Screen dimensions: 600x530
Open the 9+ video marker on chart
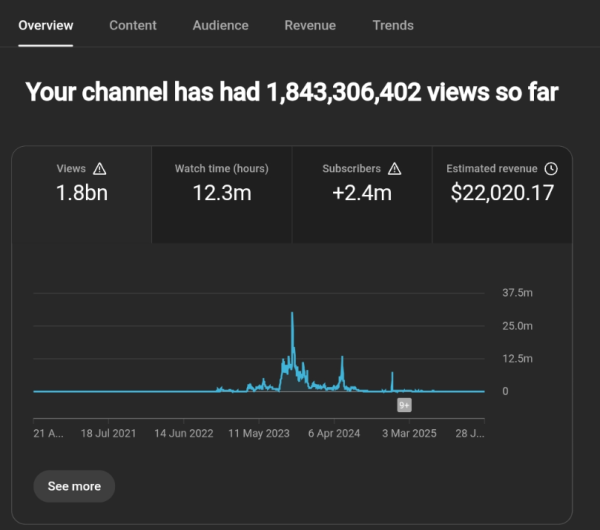coord(404,405)
